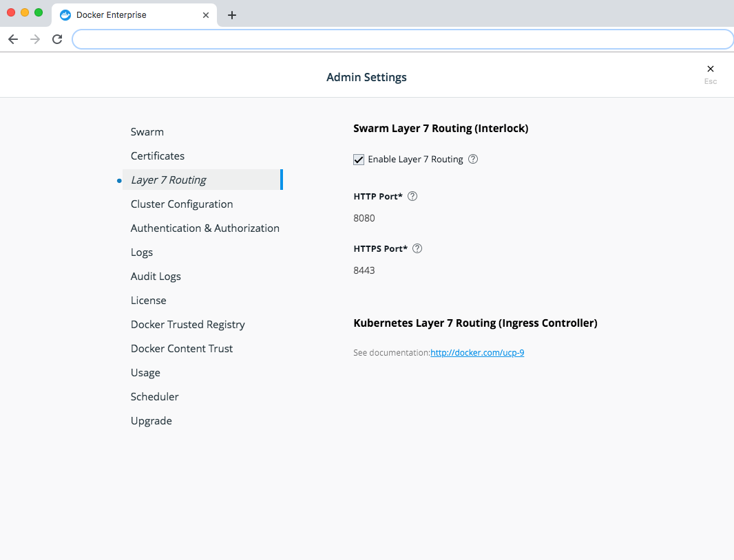Viewport: 734px width, 560px height.
Task: Open the Certificates settings section
Action: coord(158,155)
